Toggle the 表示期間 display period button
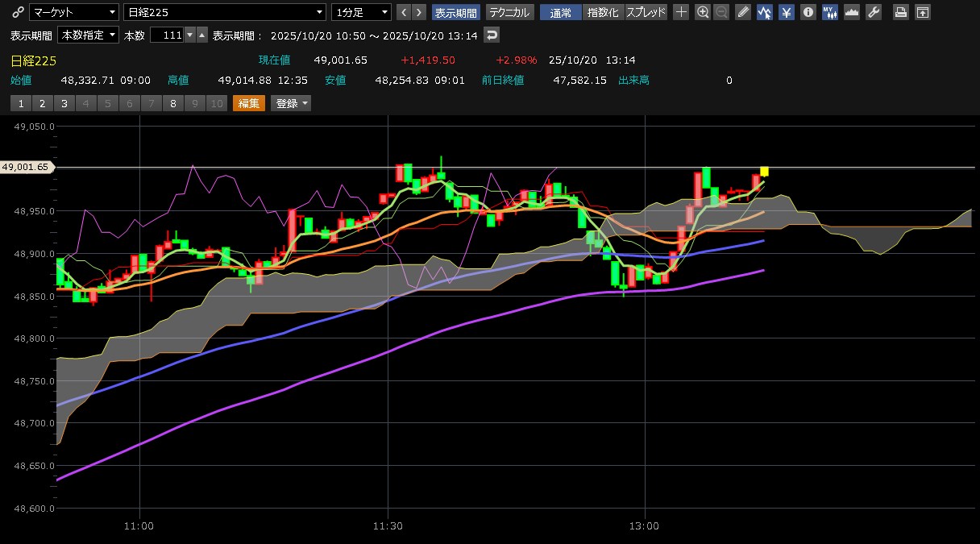The height and width of the screenshot is (544, 980). pyautogui.click(x=456, y=12)
